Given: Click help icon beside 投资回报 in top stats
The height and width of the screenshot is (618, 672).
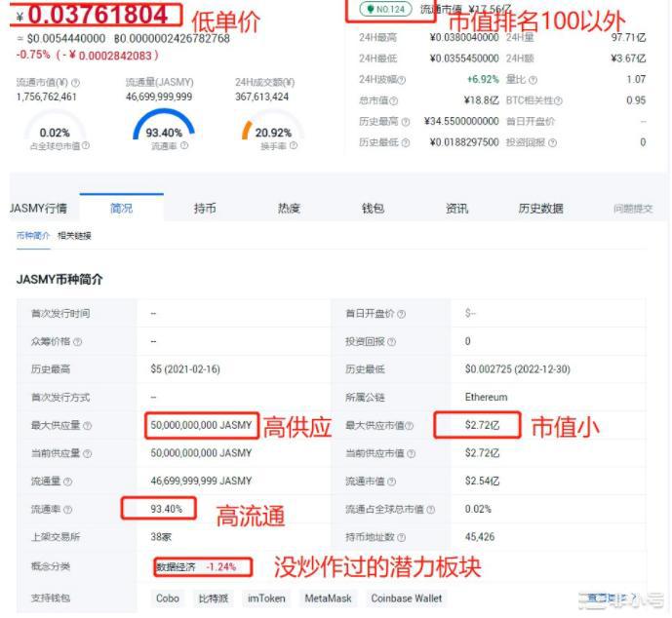Looking at the screenshot, I should point(552,142).
